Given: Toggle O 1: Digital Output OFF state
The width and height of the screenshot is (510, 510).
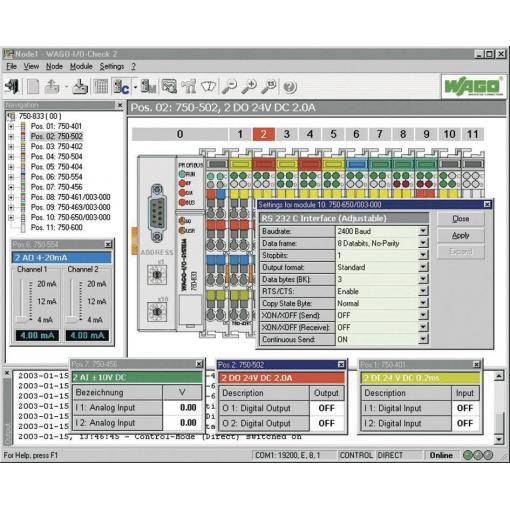Looking at the screenshot, I should click(x=326, y=408).
